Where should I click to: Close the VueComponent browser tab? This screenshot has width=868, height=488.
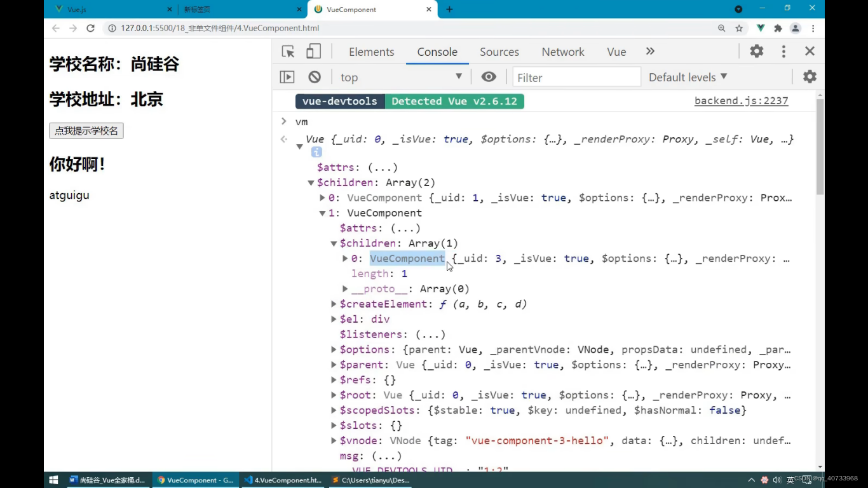429,10
